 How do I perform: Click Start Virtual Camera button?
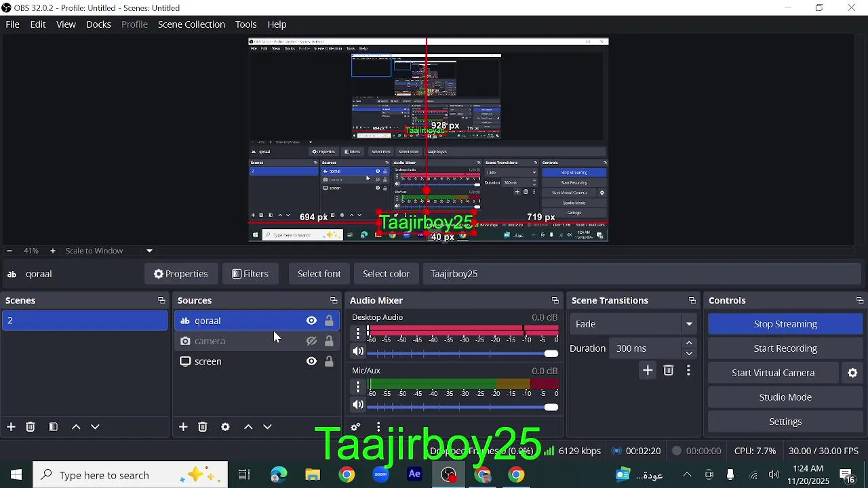coord(773,373)
